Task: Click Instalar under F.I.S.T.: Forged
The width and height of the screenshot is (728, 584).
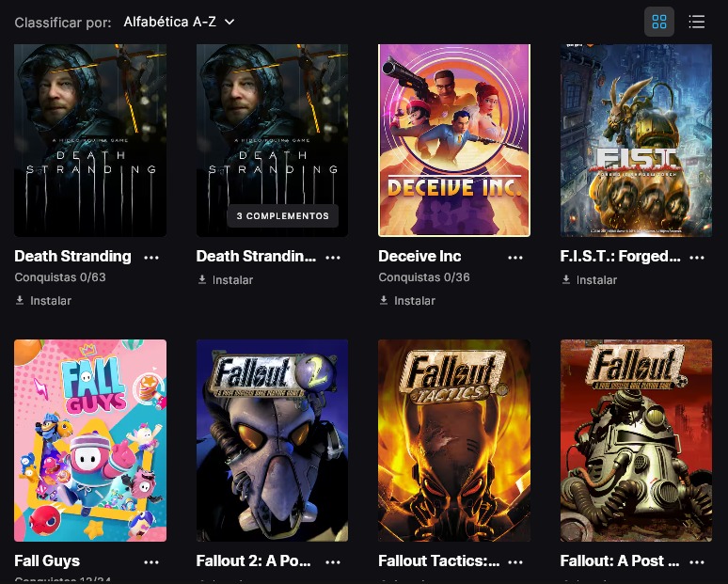Action: click(x=589, y=280)
